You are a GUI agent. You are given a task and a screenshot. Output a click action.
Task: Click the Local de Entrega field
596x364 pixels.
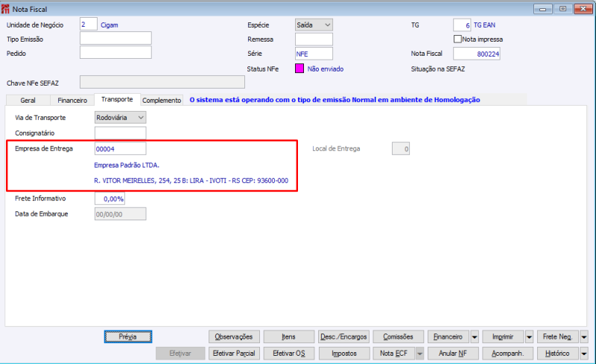click(x=401, y=149)
